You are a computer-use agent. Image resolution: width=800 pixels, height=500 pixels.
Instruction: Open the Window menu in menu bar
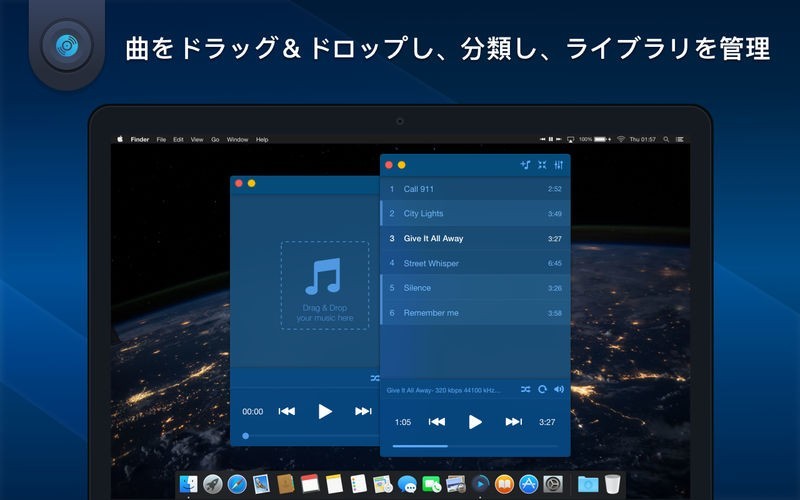click(237, 139)
